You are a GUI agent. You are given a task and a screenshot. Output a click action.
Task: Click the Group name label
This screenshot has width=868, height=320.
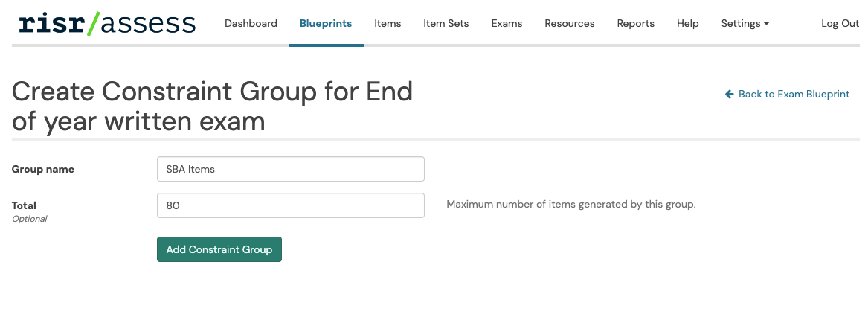pos(42,170)
